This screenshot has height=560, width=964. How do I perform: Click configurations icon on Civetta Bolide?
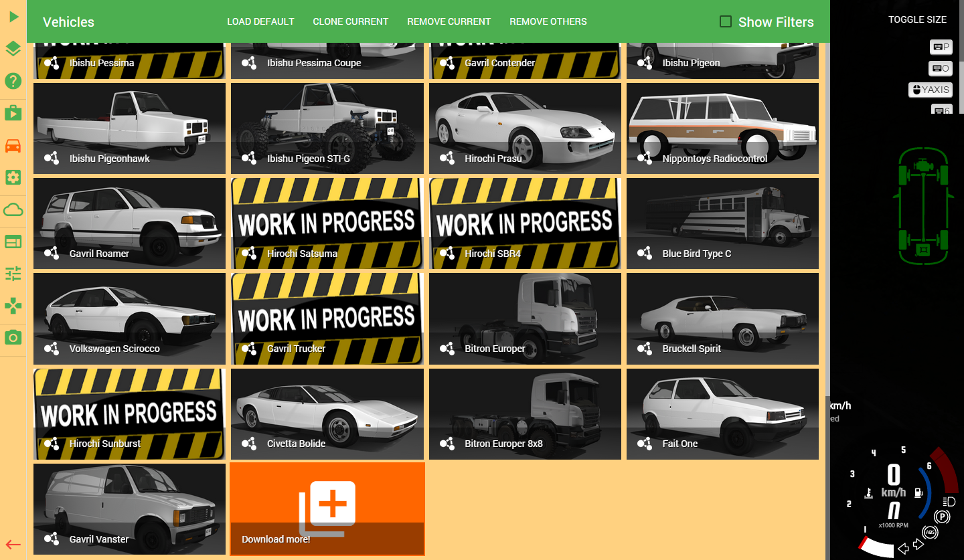249,444
